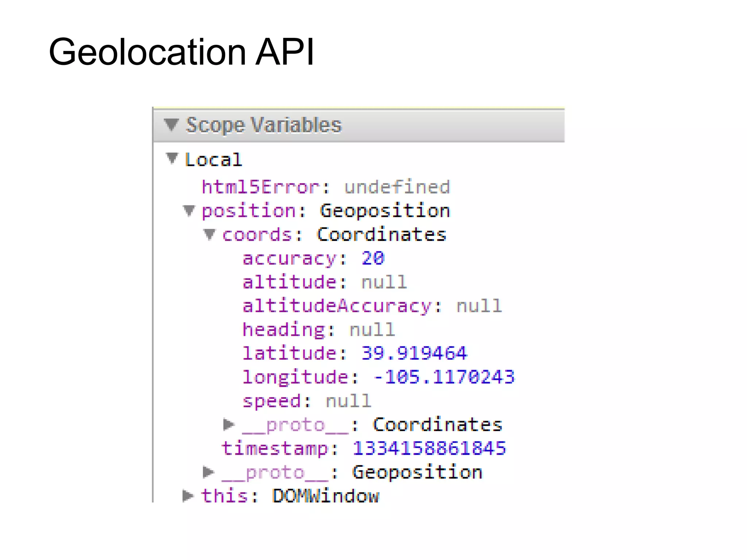
Task: Select the speed: null row
Action: 307,401
